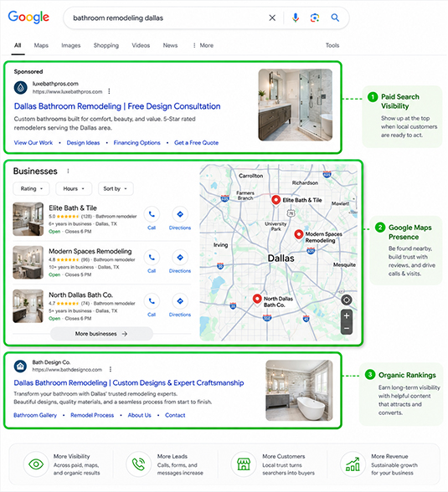Screen dimensions: 448x492
Task: Zoom in on the Dallas map
Action: [347, 316]
